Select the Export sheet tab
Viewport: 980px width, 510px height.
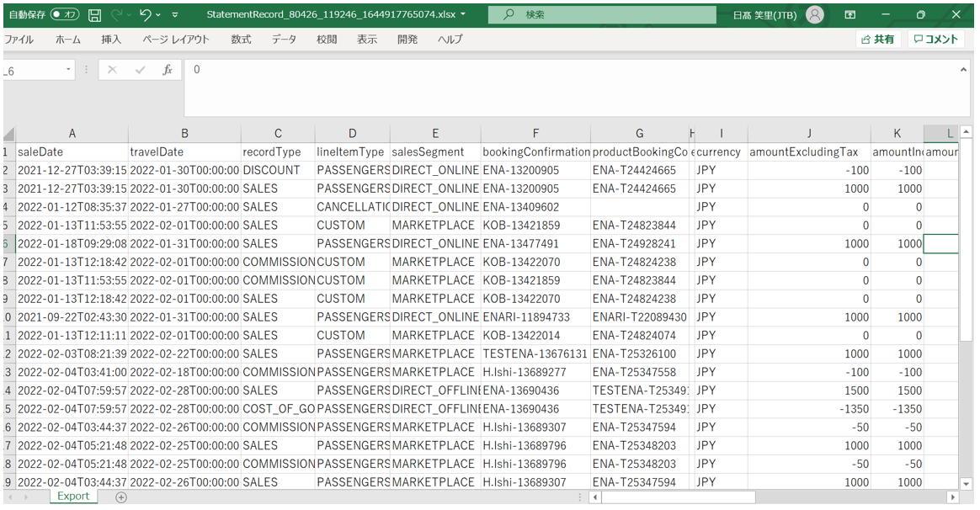(x=73, y=497)
